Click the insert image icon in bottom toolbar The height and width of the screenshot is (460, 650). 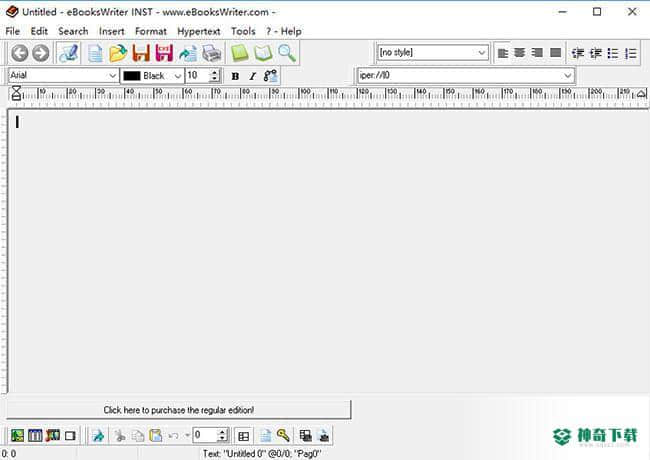click(17, 436)
